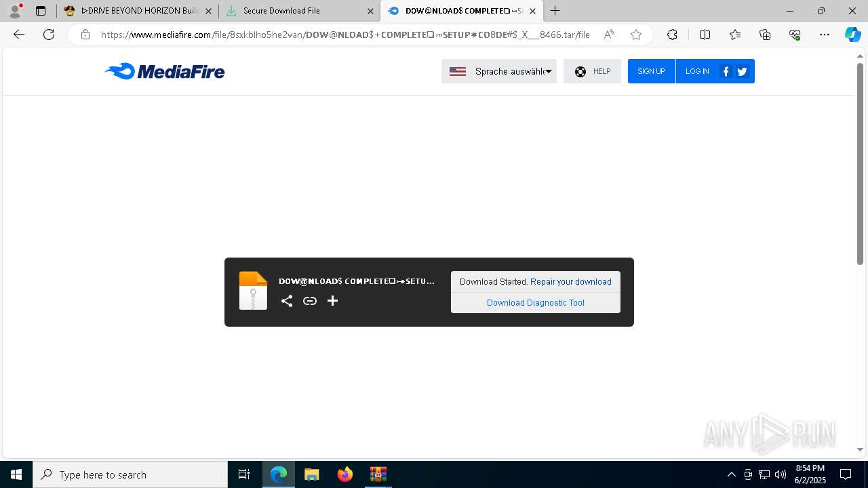Add file to account with plus icon
The image size is (868, 488).
pyautogui.click(x=332, y=301)
